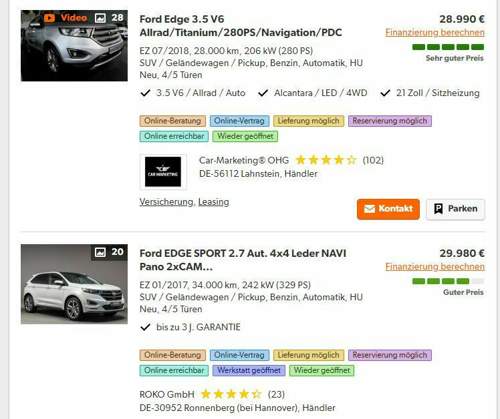This screenshot has width=500, height=419.
Task: Click the parking bookmark icon on Parken
Action: pyautogui.click(x=438, y=209)
